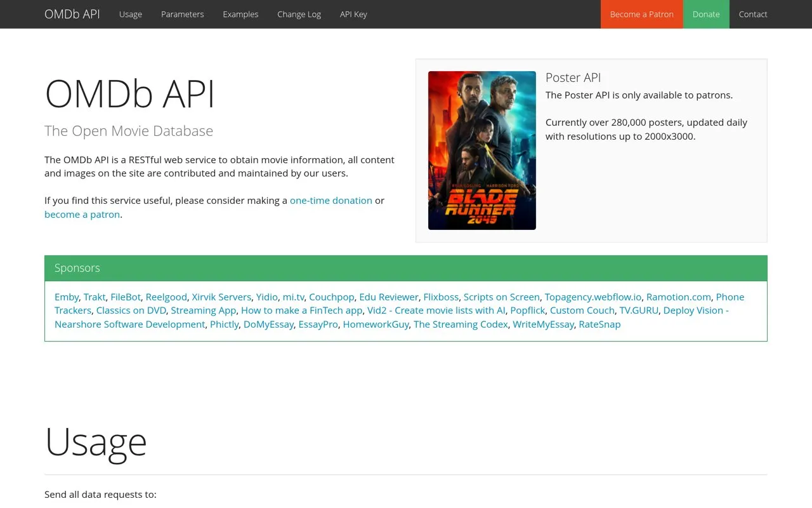Visit the Xirvik Servers sponsor link

(221, 297)
